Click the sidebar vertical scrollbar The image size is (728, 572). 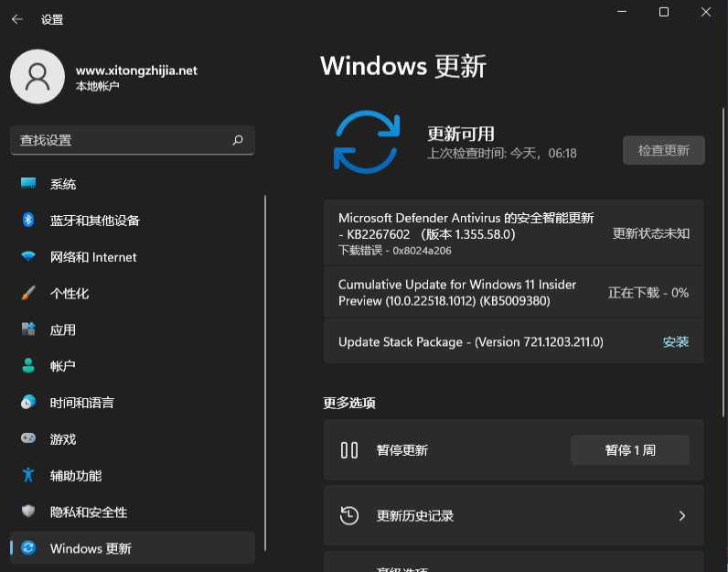click(265, 372)
